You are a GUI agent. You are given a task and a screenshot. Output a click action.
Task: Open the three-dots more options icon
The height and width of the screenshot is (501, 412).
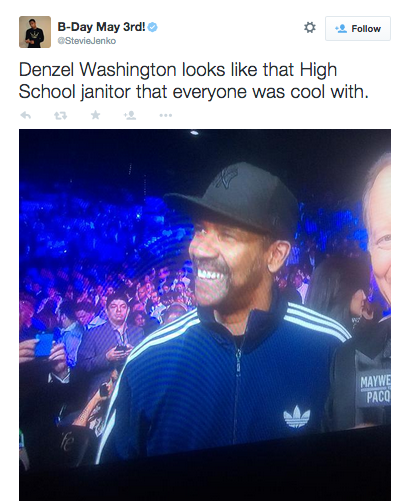[166, 115]
